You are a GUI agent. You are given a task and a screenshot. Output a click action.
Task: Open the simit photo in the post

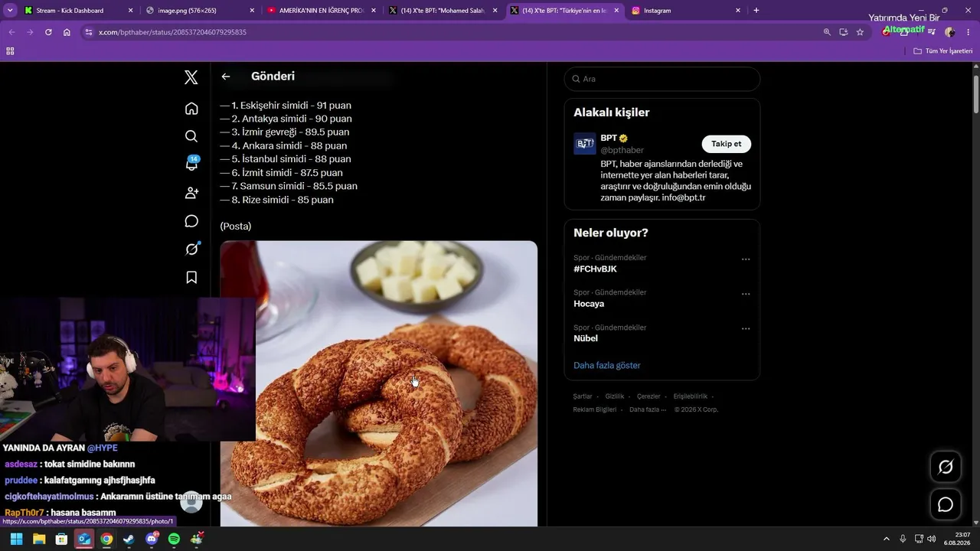pos(379,383)
